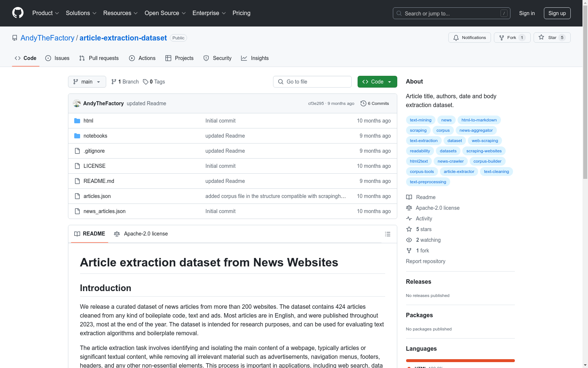Image resolution: width=588 pixels, height=368 pixels.
Task: Click the commits history clock icon
Action: [363, 103]
